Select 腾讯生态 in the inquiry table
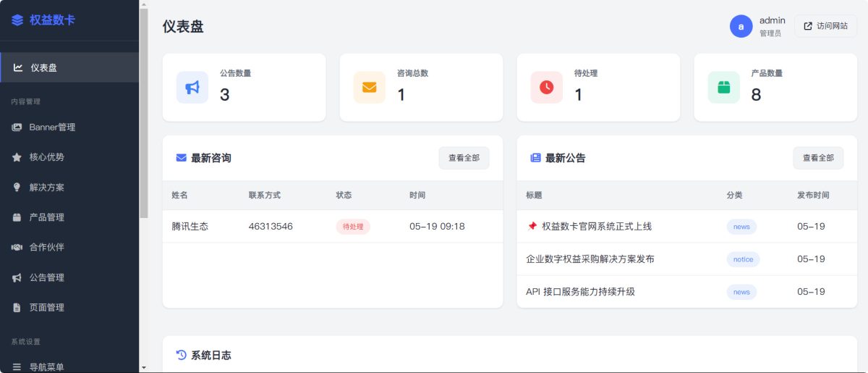 point(190,227)
